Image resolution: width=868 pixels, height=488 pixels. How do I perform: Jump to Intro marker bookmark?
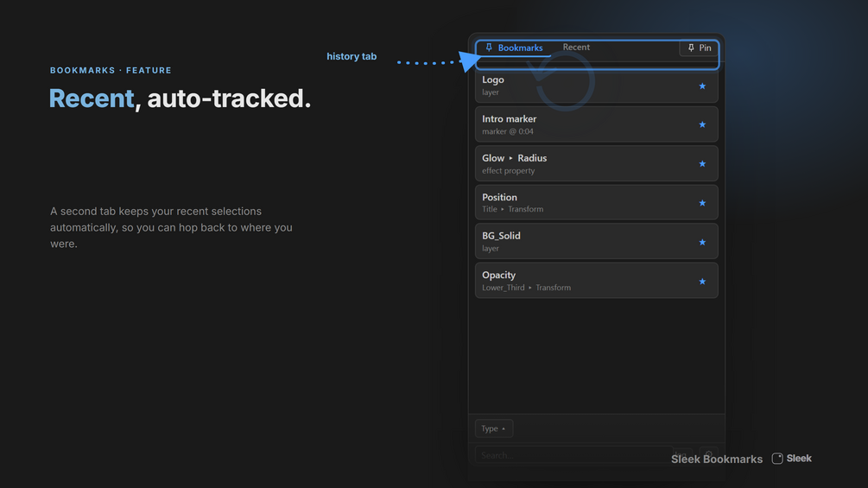point(596,124)
